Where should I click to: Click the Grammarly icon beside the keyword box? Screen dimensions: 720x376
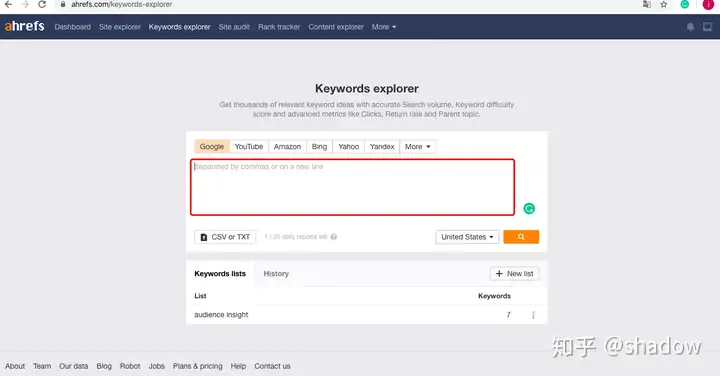[x=529, y=208]
